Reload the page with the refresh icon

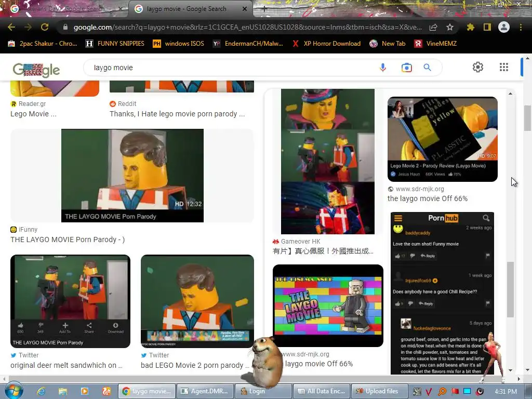(45, 27)
